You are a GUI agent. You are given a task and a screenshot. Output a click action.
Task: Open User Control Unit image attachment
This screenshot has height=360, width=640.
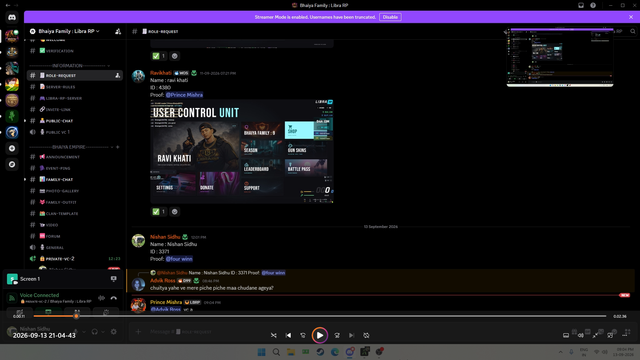click(x=242, y=151)
